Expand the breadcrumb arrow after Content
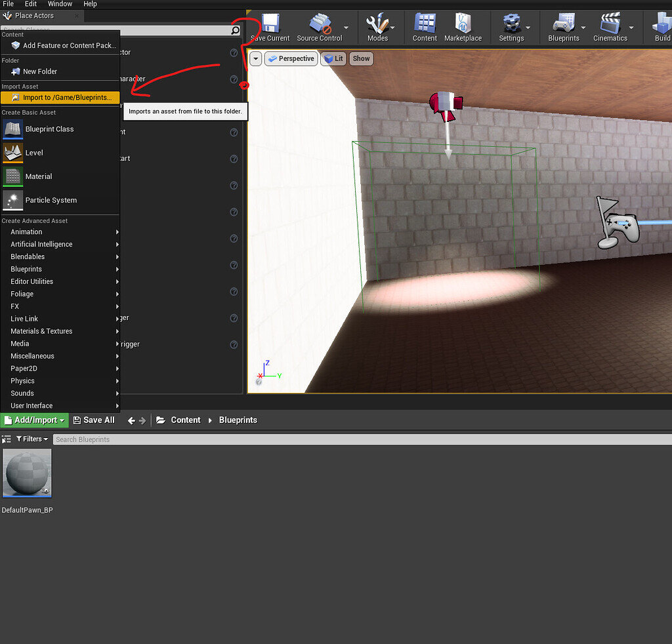This screenshot has height=644, width=672. (210, 420)
